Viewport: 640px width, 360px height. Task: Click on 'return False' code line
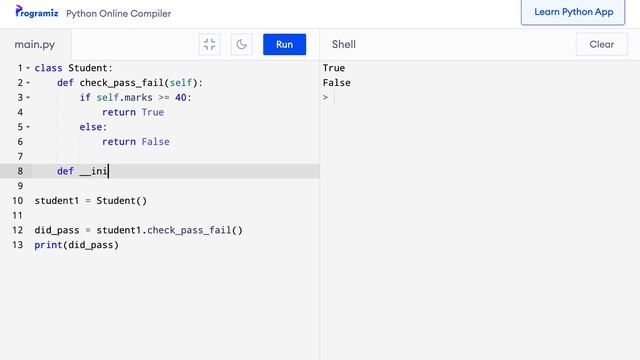136,142
